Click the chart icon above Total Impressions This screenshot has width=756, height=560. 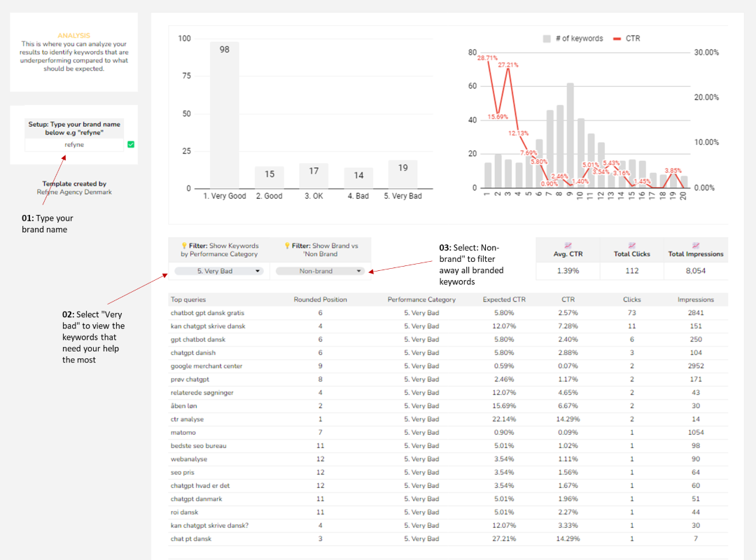click(x=696, y=246)
